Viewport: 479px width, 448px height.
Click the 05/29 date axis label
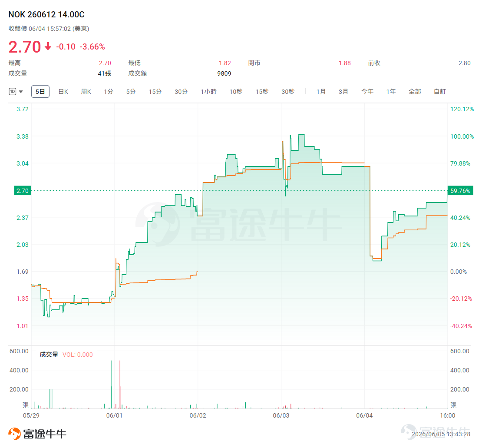point(31,415)
